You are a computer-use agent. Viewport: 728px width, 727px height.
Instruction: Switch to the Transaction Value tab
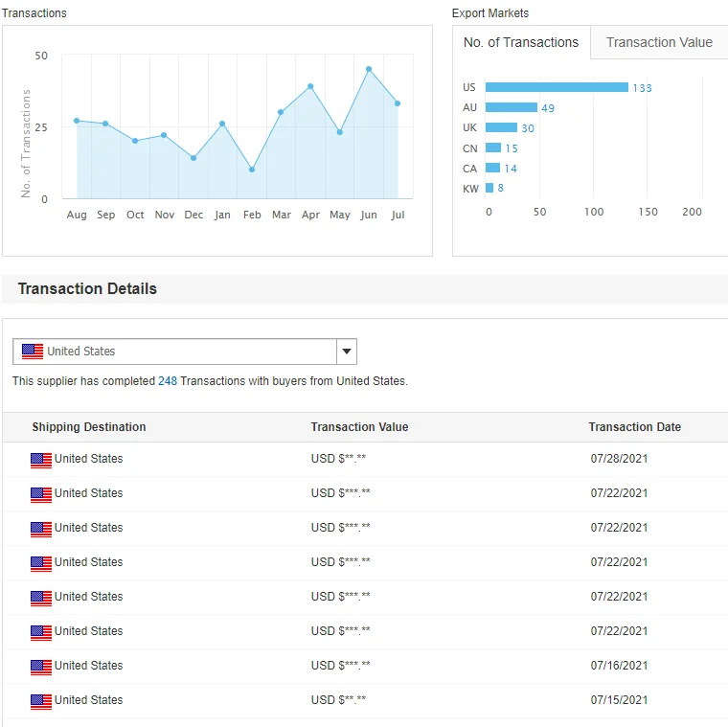click(659, 42)
